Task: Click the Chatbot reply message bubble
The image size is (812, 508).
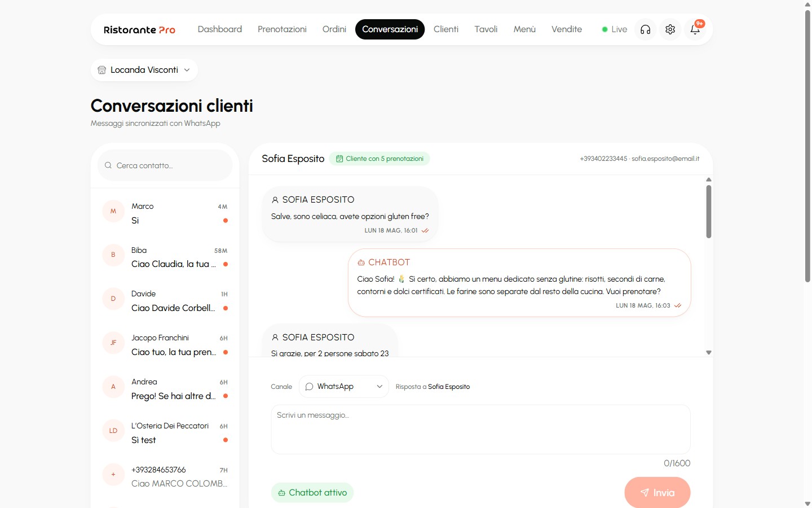Action: coord(519,283)
